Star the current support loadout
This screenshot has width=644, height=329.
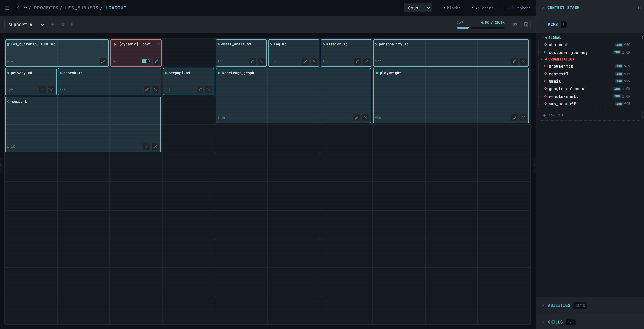point(63,25)
